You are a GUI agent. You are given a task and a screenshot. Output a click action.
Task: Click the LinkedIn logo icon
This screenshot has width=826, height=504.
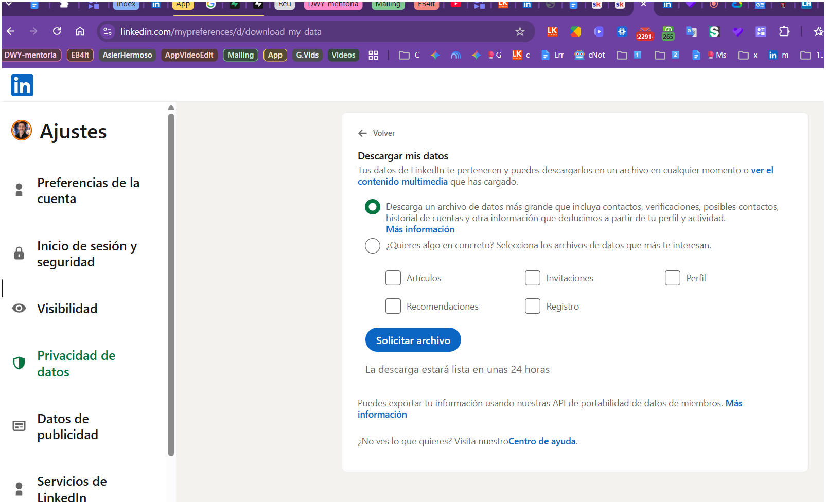coord(22,85)
